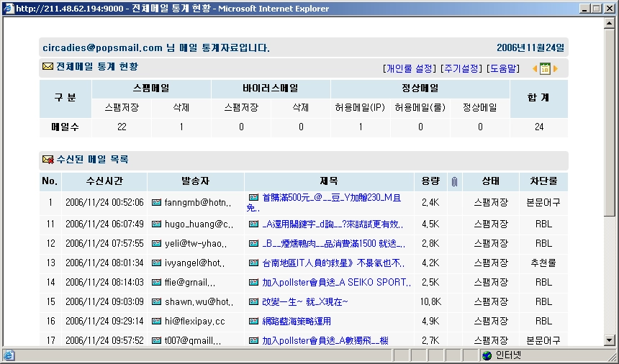Open mail subject 加入pollster會員送_A SEIKO SPORT
This screenshot has width=619, height=364.
coord(336,283)
